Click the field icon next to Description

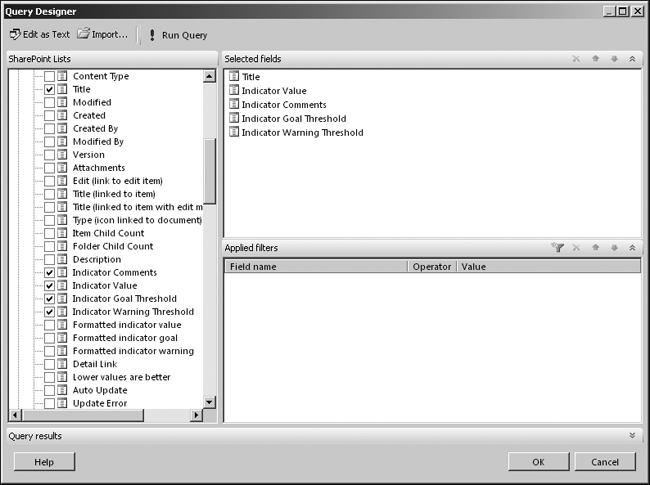(x=62, y=259)
